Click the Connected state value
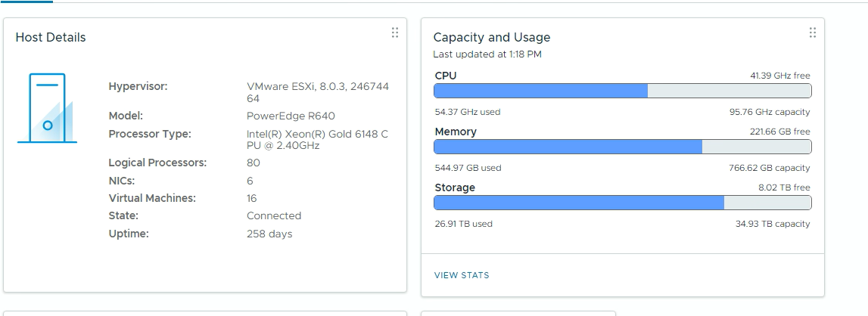 point(274,216)
